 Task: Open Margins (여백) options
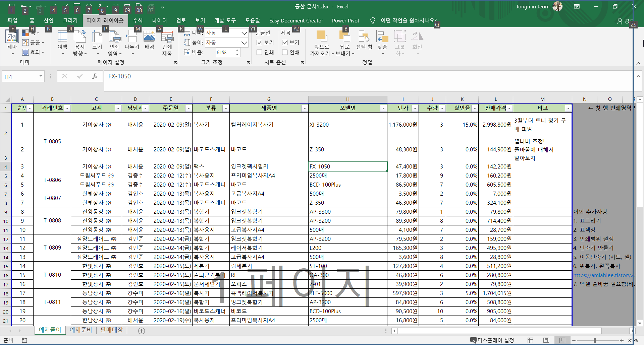coord(62,43)
